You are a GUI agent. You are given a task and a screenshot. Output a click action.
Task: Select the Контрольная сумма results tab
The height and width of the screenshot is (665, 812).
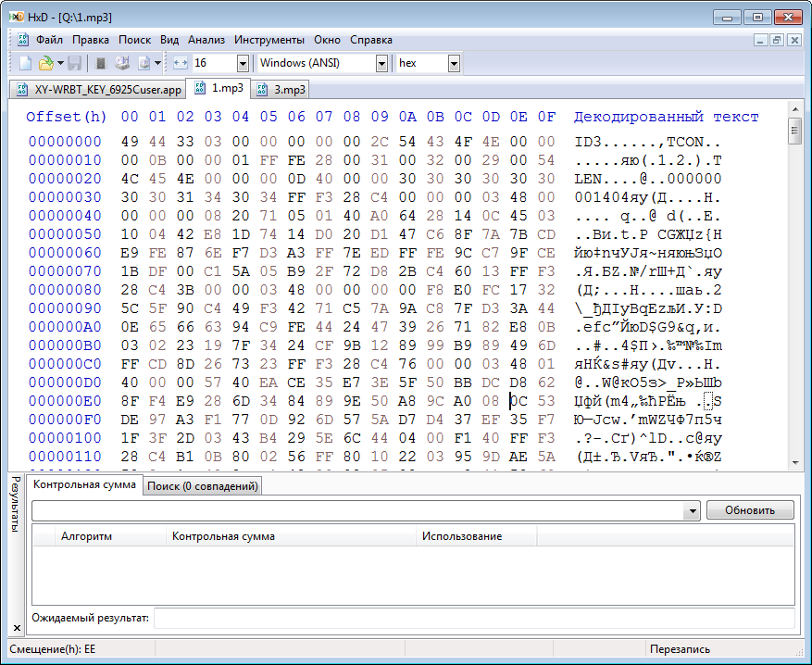(84, 484)
